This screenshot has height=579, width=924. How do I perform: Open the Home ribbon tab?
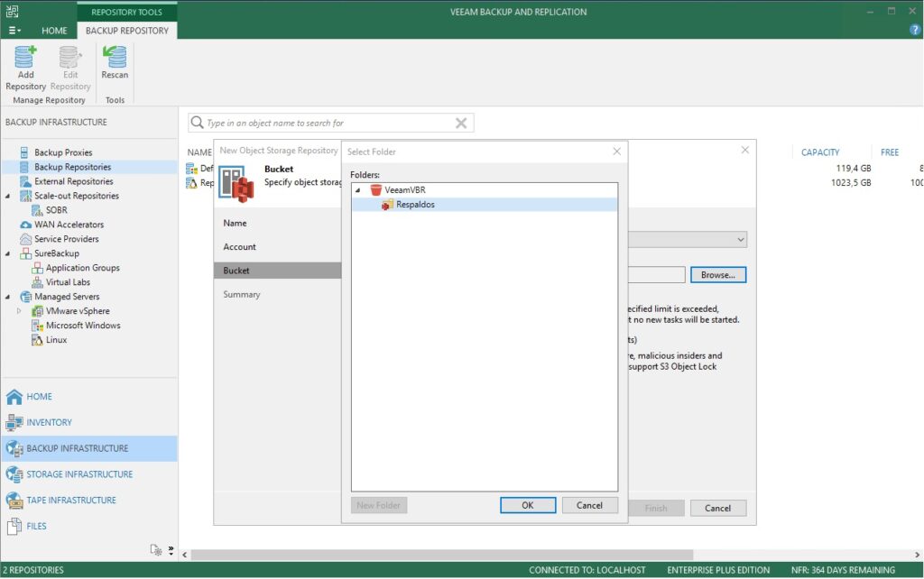click(54, 31)
